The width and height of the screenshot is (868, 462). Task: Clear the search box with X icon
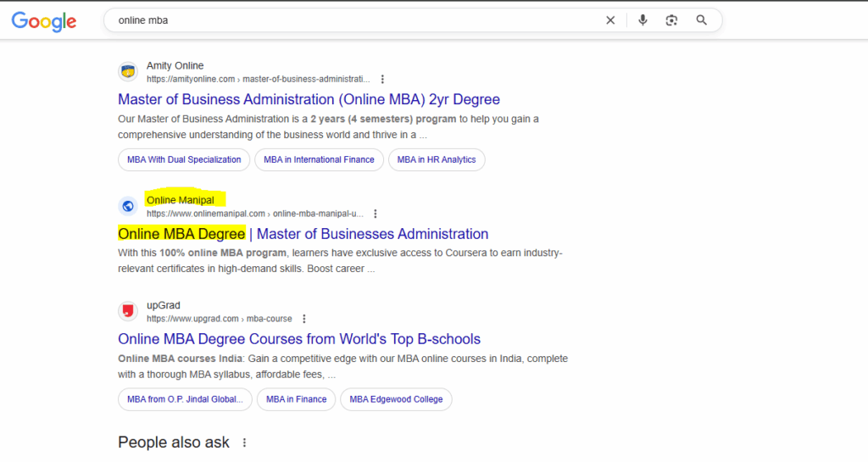point(610,20)
